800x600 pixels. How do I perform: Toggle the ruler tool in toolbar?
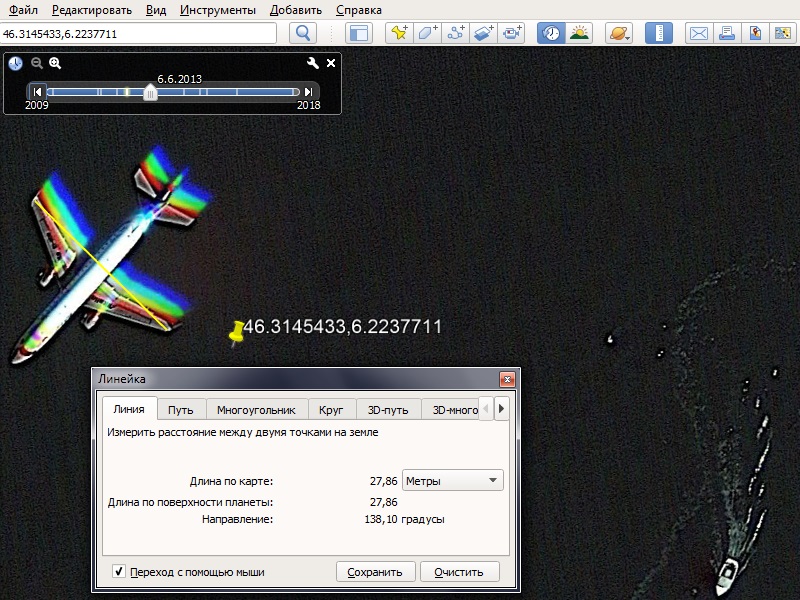tap(659, 34)
